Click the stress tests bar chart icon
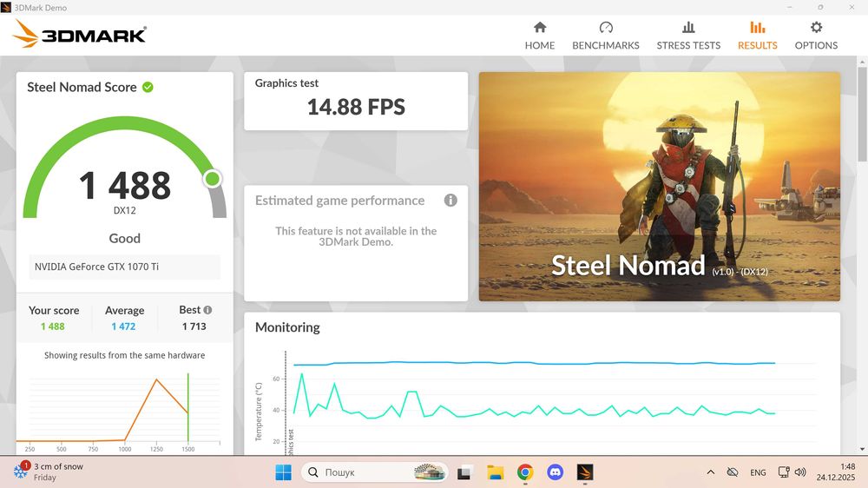 pos(688,27)
